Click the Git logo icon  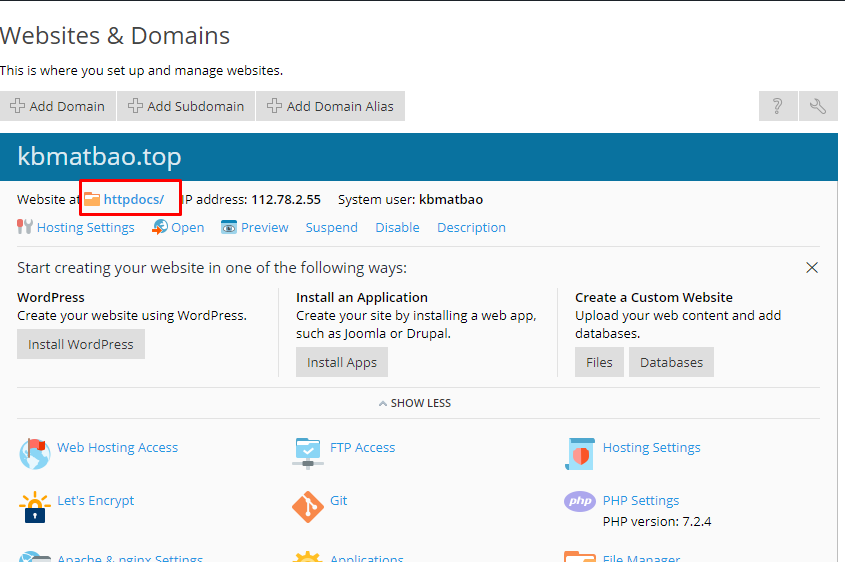tap(307, 506)
